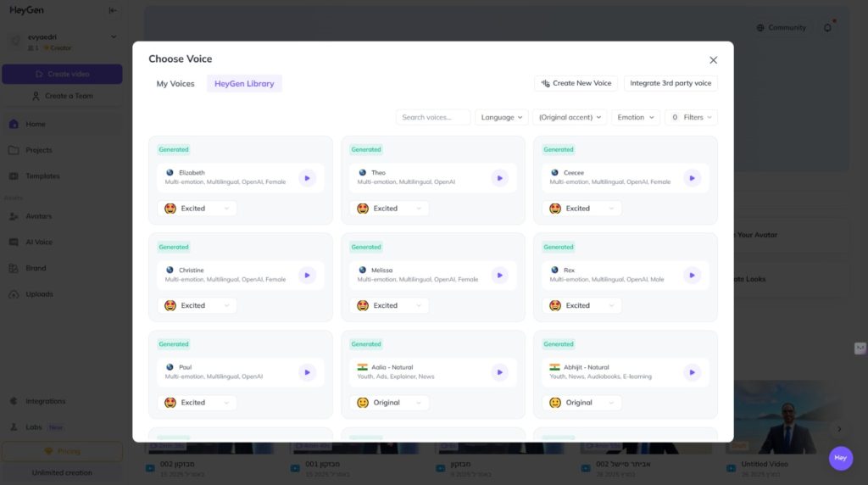Close the Choose Voice dialog
The height and width of the screenshot is (485, 868).
[x=713, y=60]
